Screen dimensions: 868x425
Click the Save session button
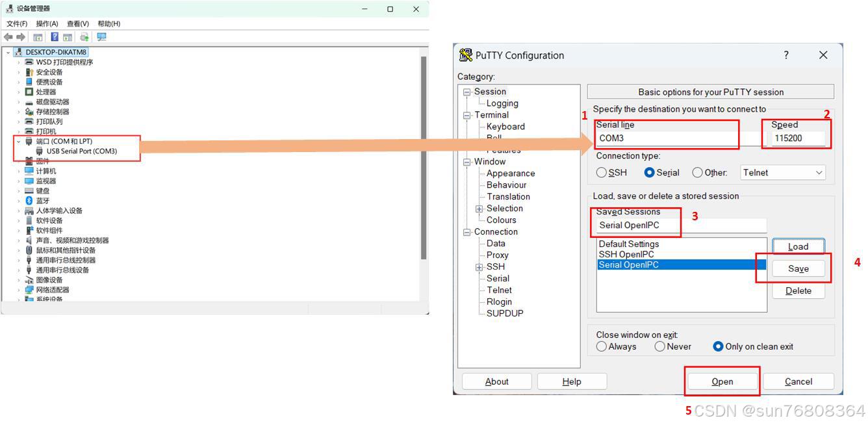798,268
